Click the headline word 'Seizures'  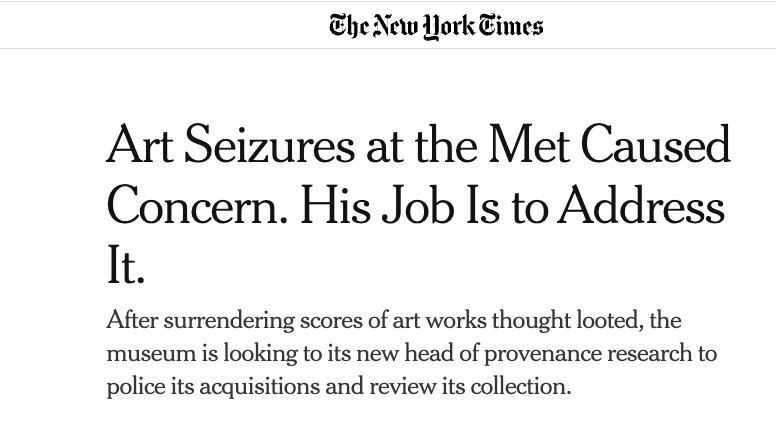pyautogui.click(x=269, y=144)
